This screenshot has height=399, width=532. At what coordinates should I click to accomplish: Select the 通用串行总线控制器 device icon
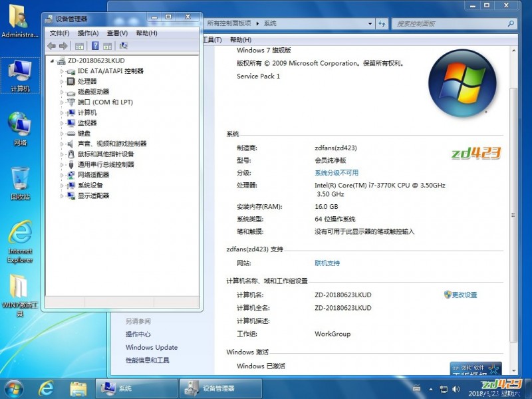click(x=71, y=164)
